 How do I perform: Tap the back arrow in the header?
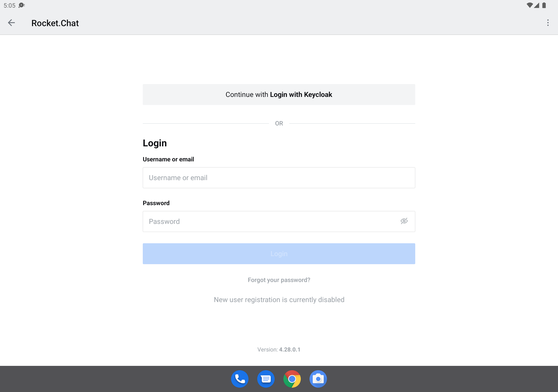[x=11, y=23]
